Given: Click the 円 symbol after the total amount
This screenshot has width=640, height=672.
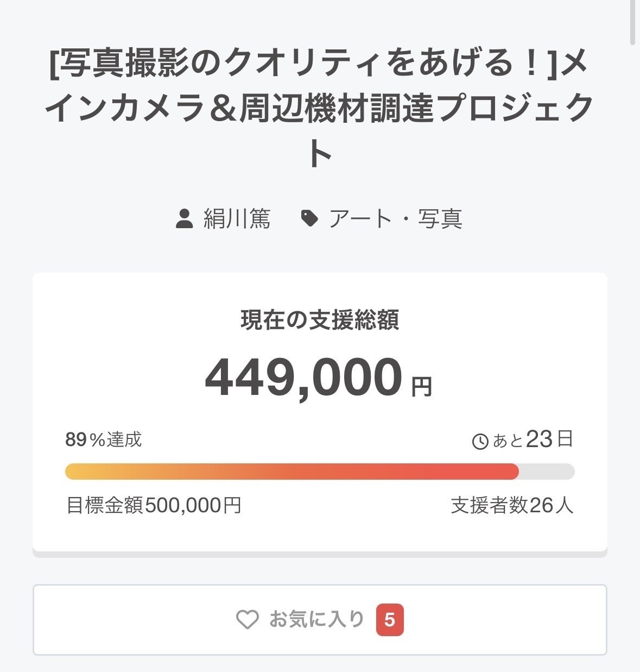Looking at the screenshot, I should click(421, 386).
